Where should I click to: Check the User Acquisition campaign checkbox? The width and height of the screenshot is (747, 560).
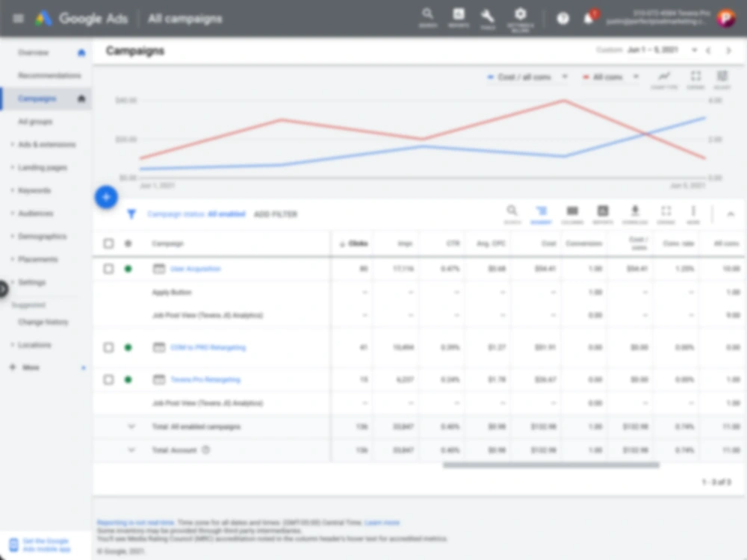(x=108, y=269)
